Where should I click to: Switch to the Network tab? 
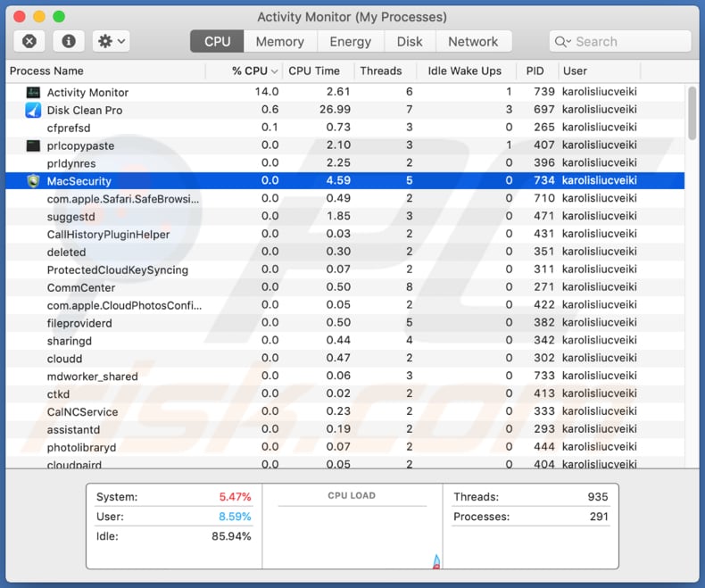473,41
